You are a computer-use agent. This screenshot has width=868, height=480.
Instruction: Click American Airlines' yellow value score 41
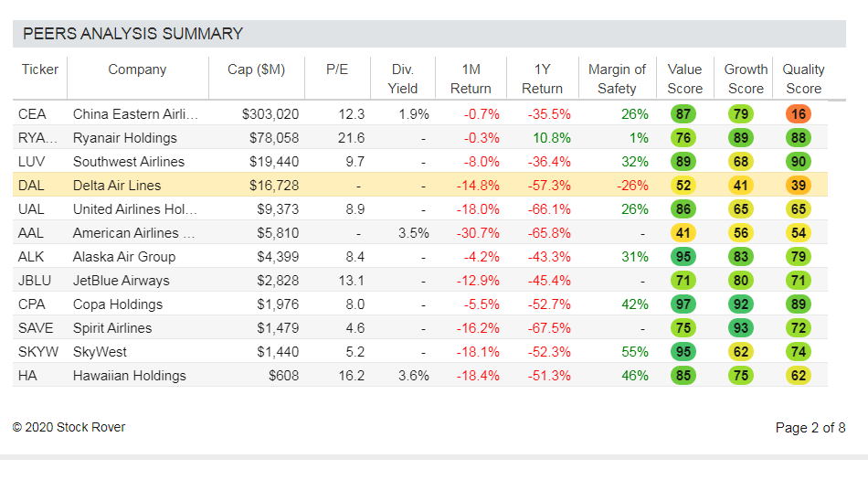coord(683,233)
